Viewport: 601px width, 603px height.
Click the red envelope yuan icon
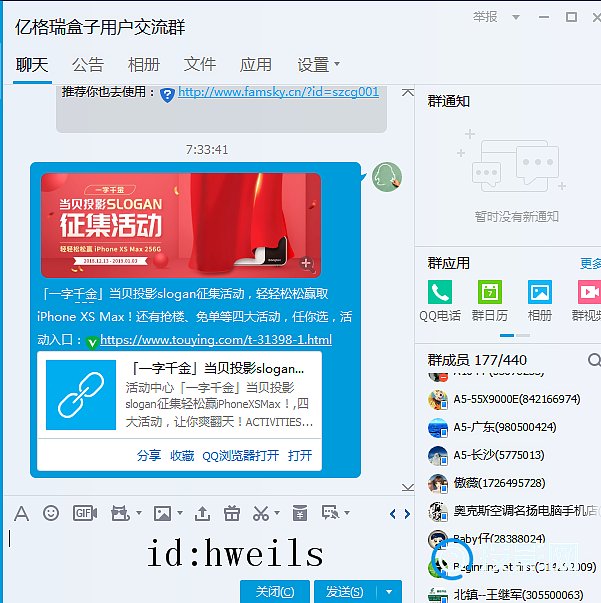click(x=300, y=513)
